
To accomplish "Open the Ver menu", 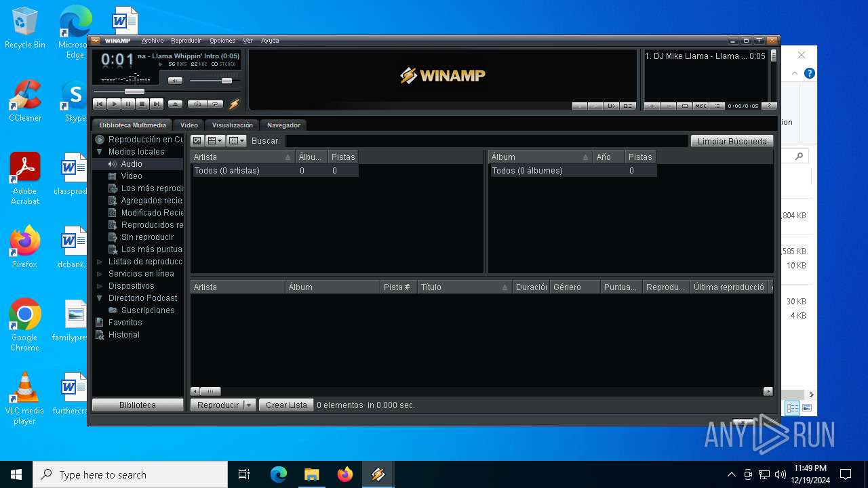I will pyautogui.click(x=248, y=41).
